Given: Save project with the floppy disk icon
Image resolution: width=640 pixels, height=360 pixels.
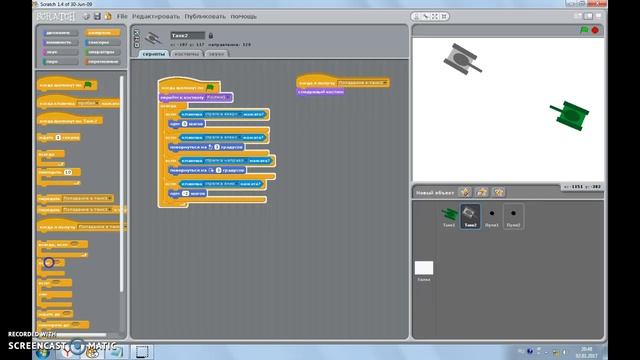Looking at the screenshot, I should [x=97, y=16].
